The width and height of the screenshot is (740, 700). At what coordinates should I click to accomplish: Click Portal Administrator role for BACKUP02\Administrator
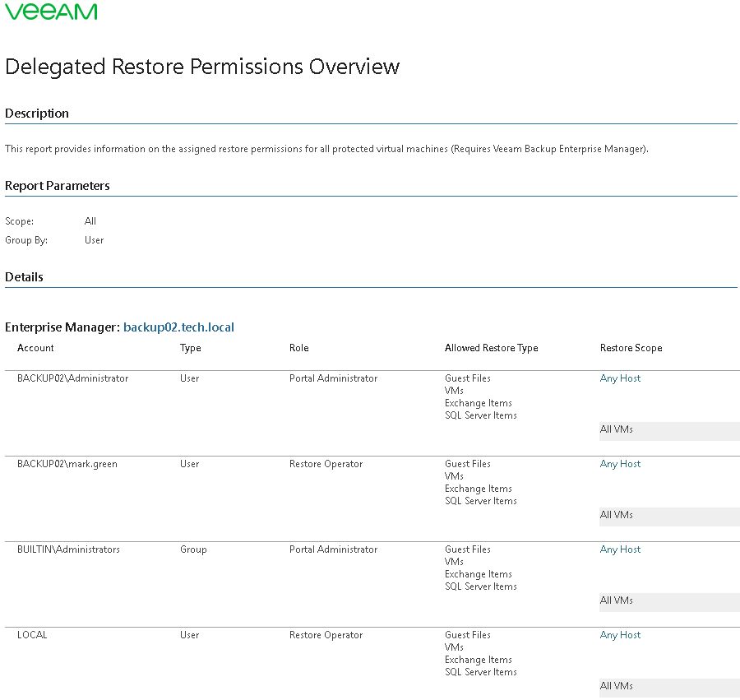point(333,378)
